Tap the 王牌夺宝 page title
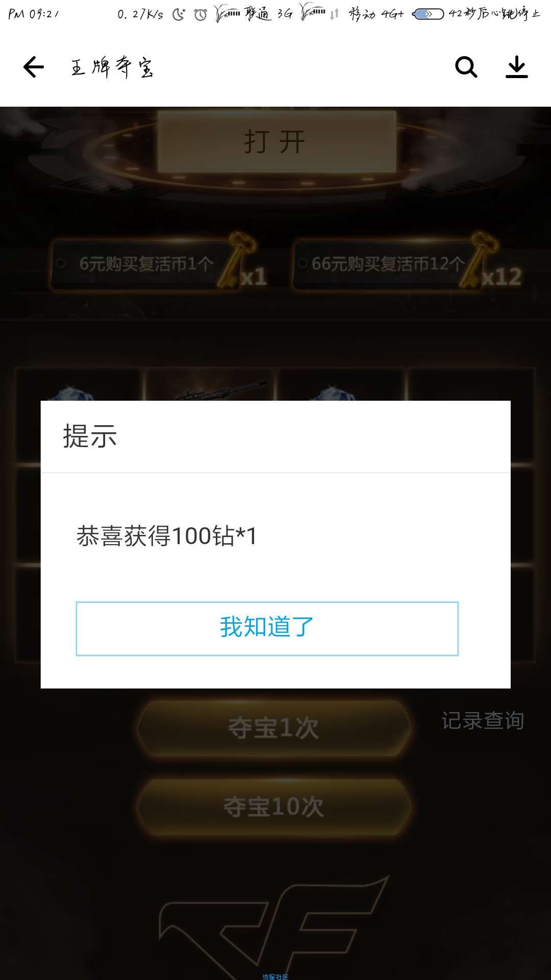This screenshot has width=551, height=980. click(112, 67)
